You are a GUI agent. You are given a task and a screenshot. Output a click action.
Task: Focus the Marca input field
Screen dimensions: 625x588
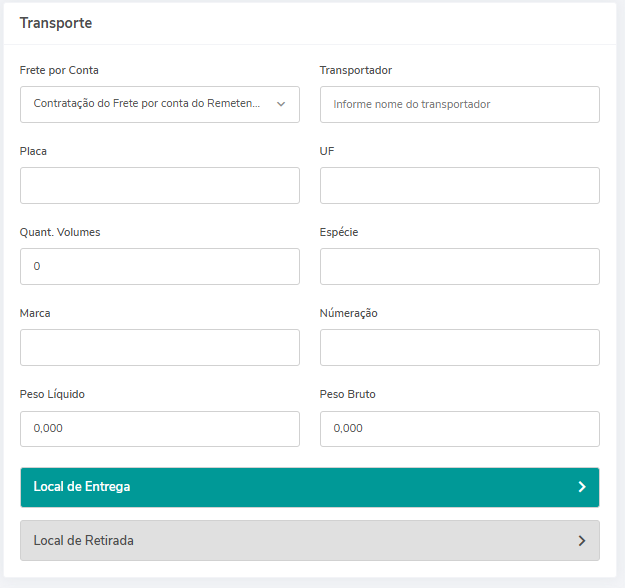pos(159,347)
